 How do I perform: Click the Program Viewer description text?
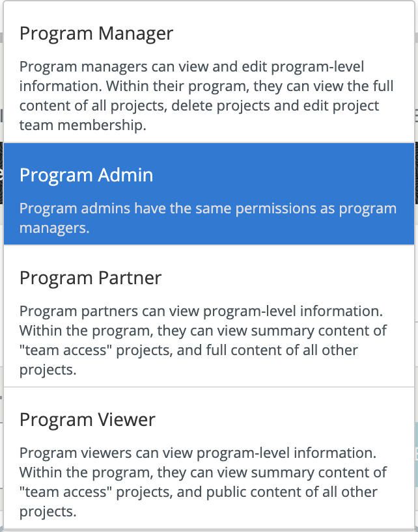203,482
